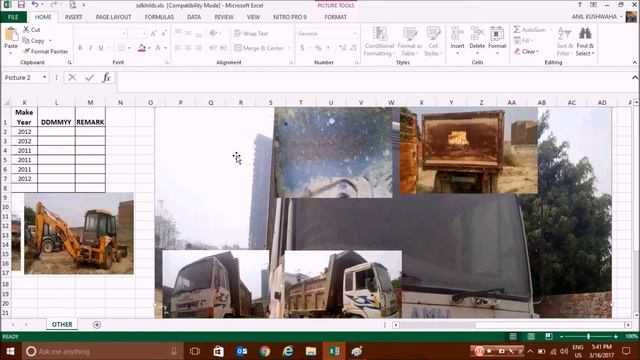Screen dimensions: 640x360
Task: Switch to the REVIEW tab
Action: [x=224, y=17]
